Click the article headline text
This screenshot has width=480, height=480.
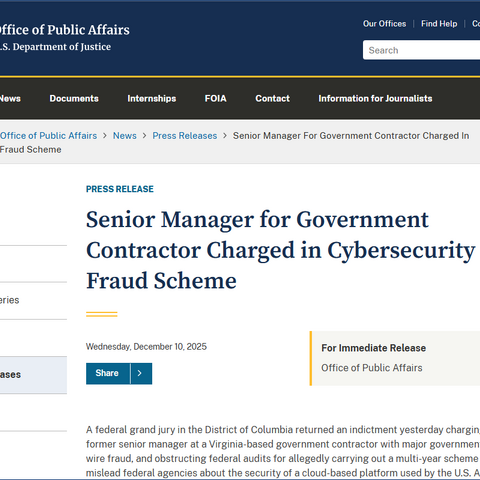280,250
